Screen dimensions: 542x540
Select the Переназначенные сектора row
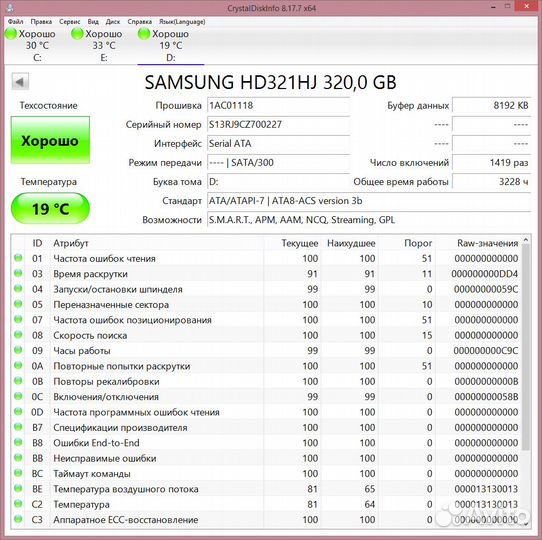(266, 304)
